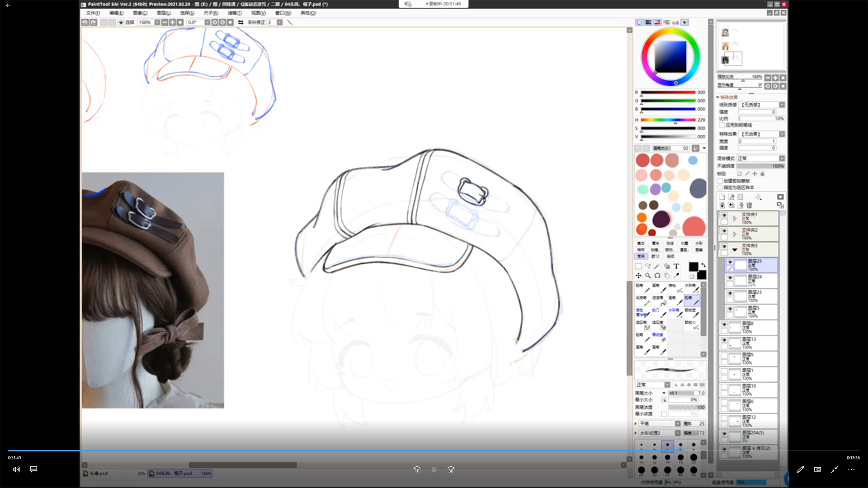Viewport: 868px width, 488px height.
Task: Hide layer 图层23 with its eye toggle
Action: (730, 293)
